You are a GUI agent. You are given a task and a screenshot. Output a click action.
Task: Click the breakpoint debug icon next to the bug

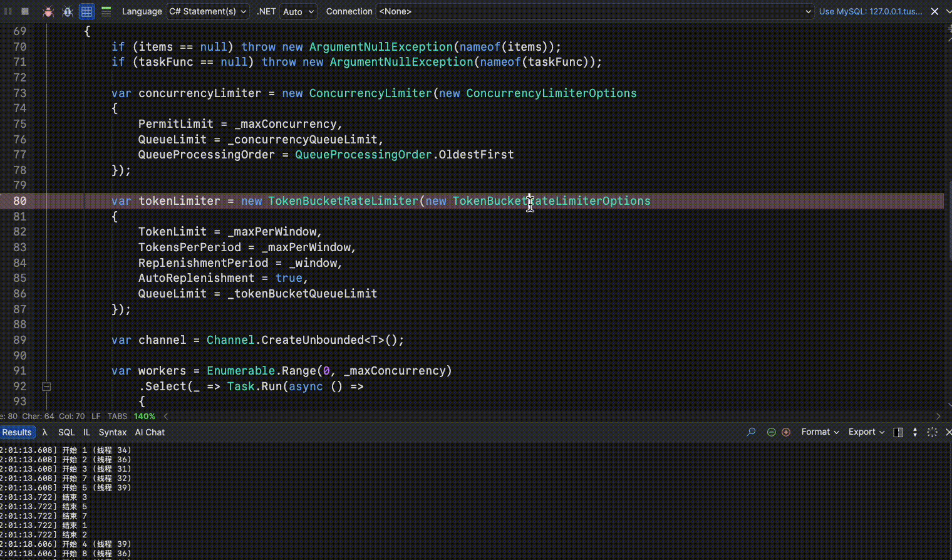(x=67, y=11)
